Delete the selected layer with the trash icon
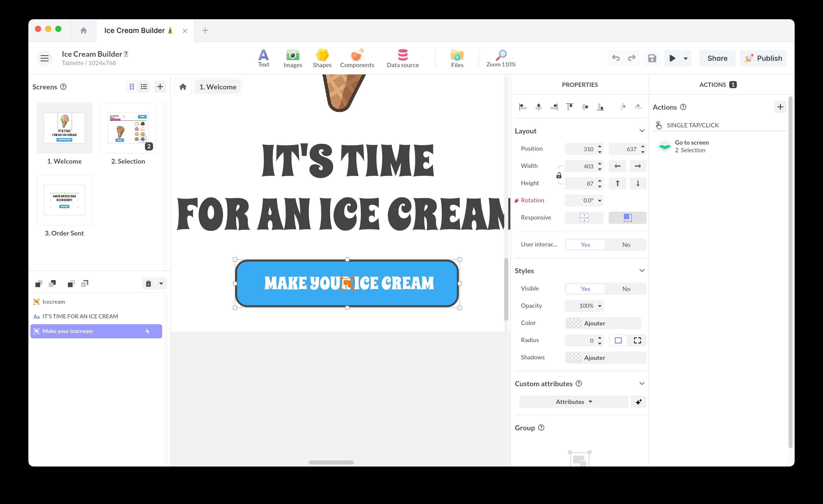The image size is (823, 504). tap(148, 284)
